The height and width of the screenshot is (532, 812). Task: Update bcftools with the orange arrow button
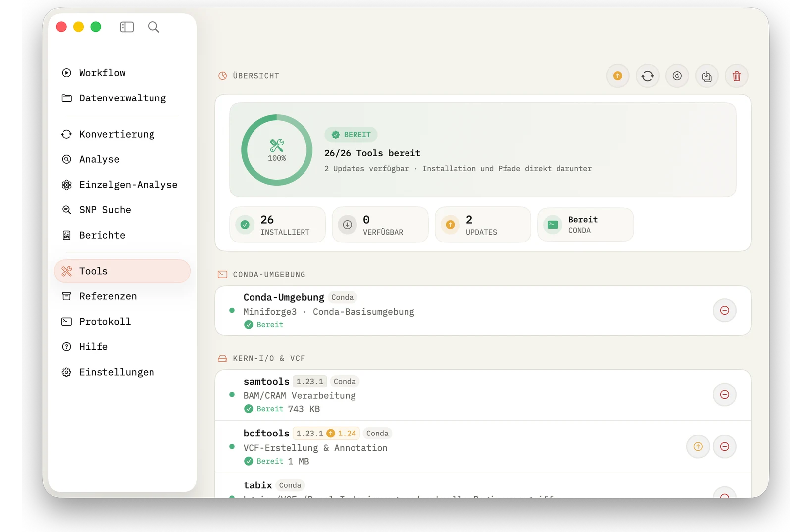(698, 447)
